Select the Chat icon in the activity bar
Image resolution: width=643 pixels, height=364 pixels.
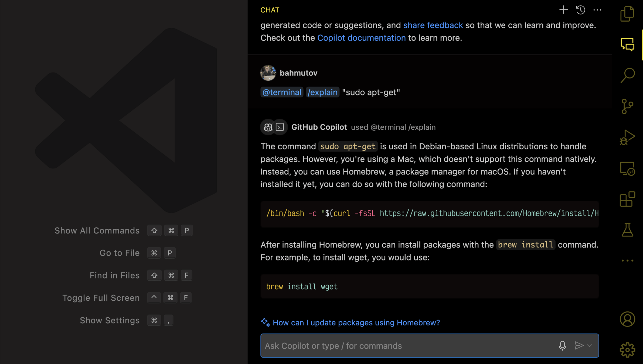tap(627, 44)
